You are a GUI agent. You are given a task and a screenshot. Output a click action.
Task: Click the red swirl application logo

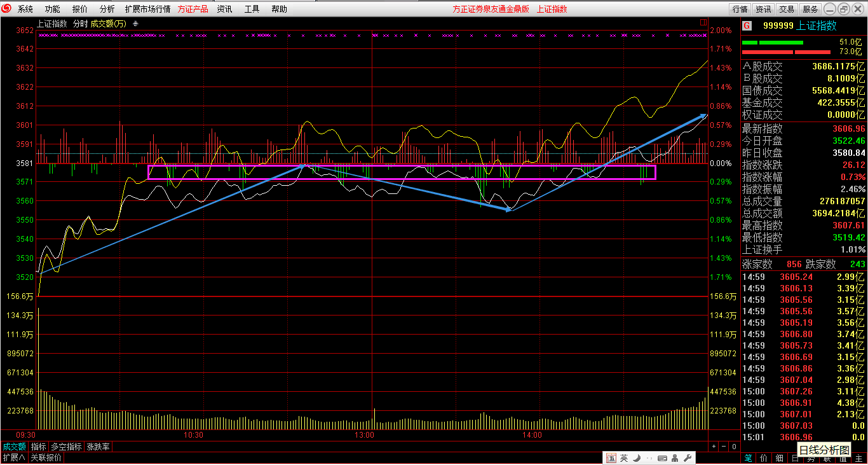[x=7, y=9]
